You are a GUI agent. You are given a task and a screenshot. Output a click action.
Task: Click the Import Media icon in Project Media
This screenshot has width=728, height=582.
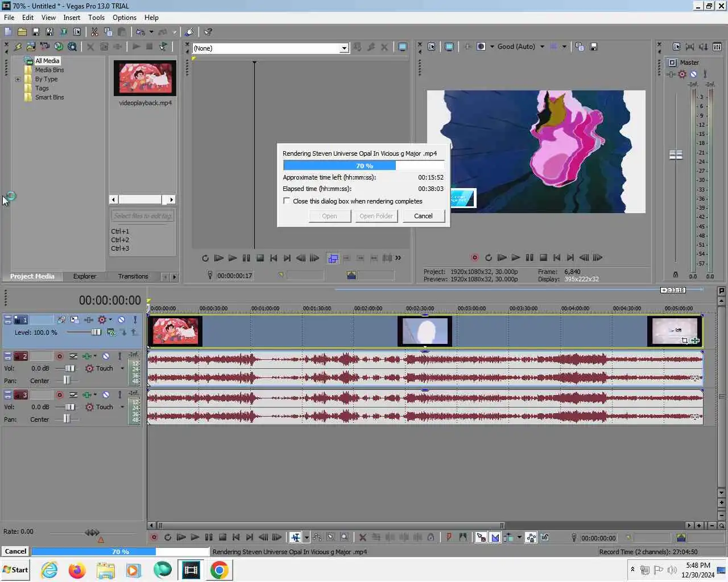pyautogui.click(x=31, y=47)
